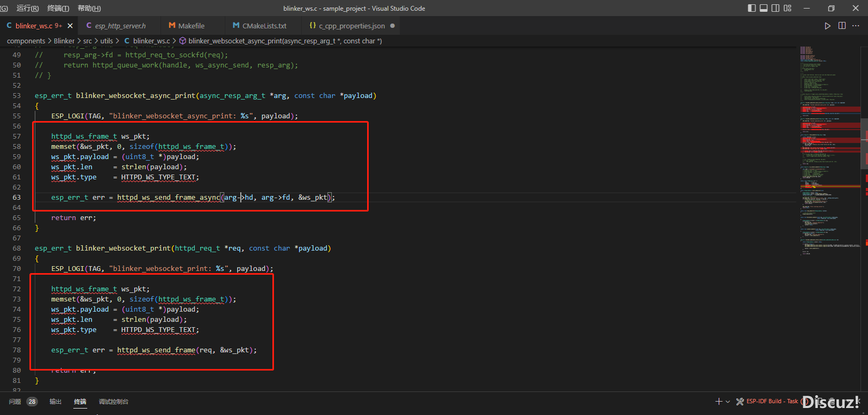Click the utils breadcrumb
Viewport: 868px width, 415px height.
tap(106, 41)
